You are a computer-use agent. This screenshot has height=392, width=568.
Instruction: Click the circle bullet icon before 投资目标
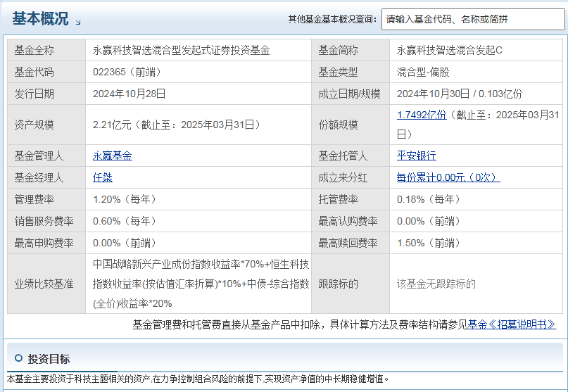pyautogui.click(x=18, y=358)
